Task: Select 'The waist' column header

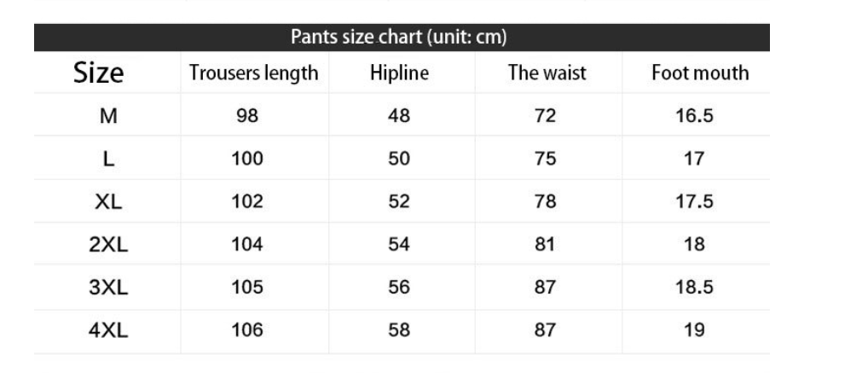Action: (x=547, y=73)
